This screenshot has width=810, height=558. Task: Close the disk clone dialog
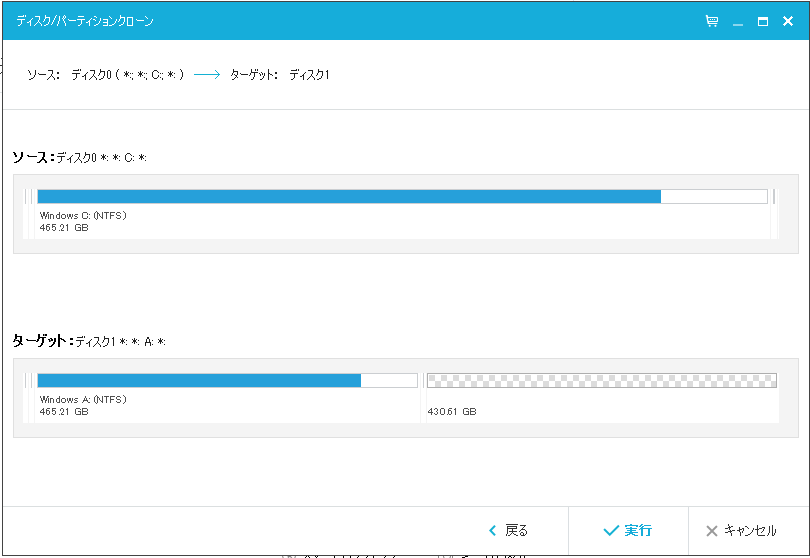click(x=788, y=21)
